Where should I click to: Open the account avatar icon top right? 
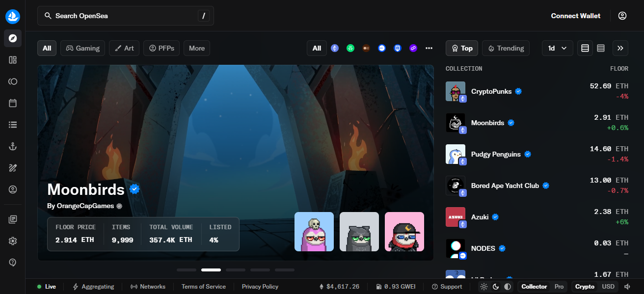(x=622, y=16)
